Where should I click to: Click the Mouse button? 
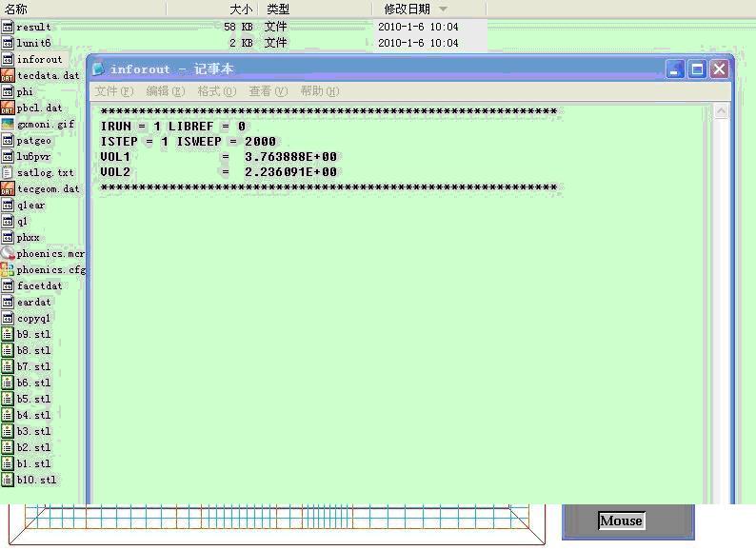coord(621,521)
